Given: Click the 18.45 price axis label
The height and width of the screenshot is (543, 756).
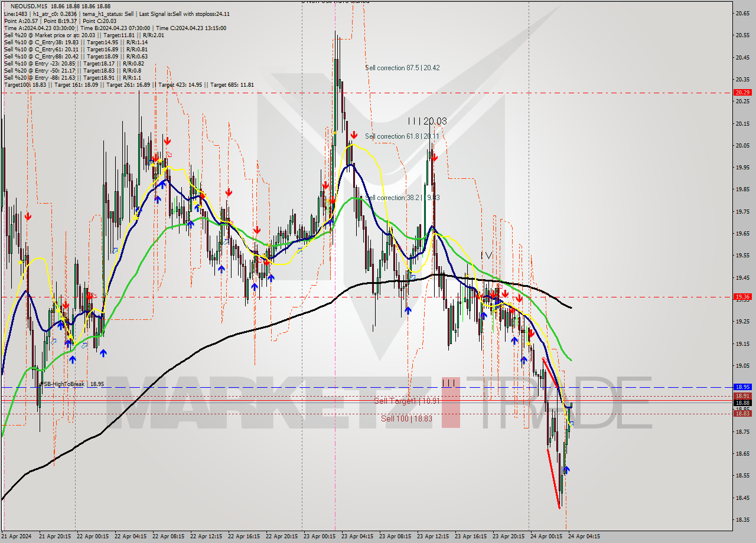Looking at the screenshot, I should point(742,498).
